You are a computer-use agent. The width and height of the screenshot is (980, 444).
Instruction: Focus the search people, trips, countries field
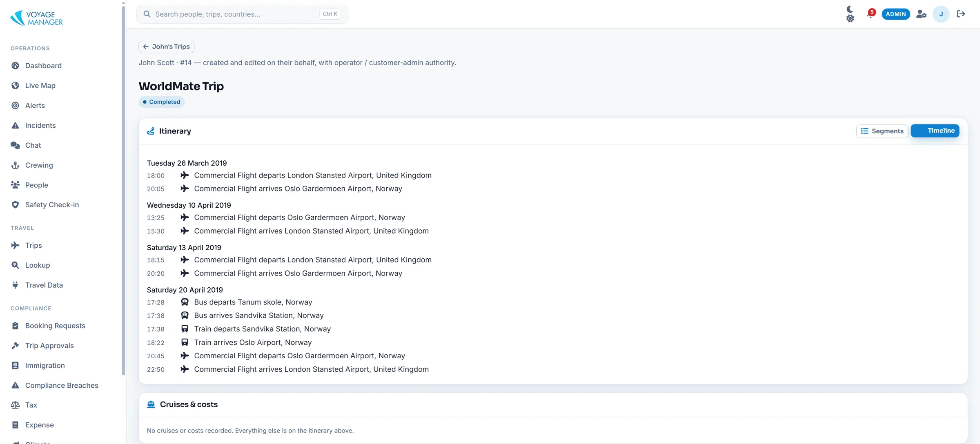(x=242, y=14)
